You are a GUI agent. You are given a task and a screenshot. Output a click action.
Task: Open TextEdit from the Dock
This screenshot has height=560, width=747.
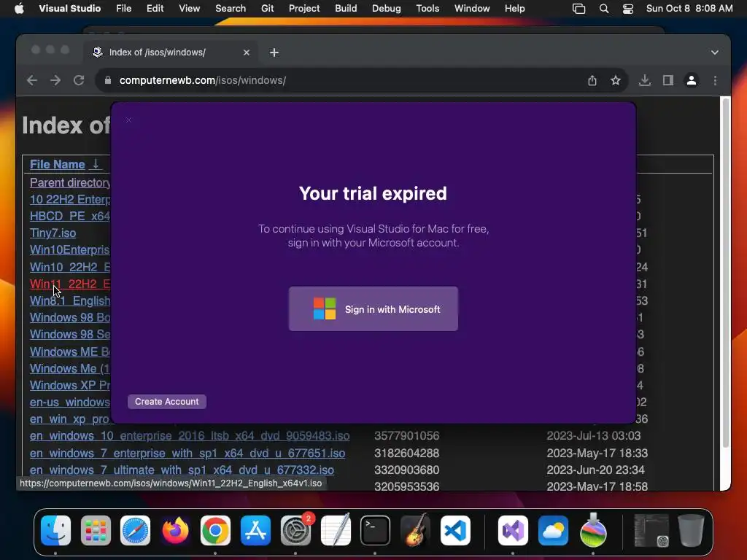click(336, 530)
